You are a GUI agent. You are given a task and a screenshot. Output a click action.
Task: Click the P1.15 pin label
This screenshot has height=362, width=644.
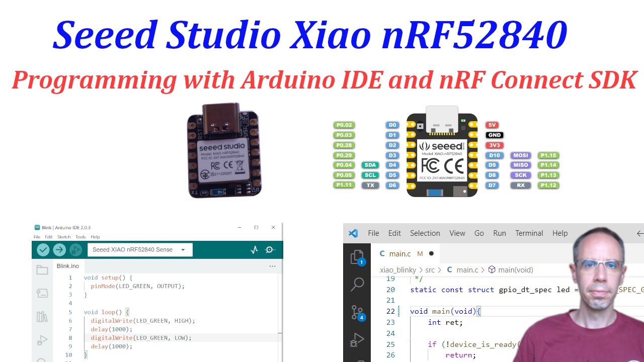click(x=548, y=155)
